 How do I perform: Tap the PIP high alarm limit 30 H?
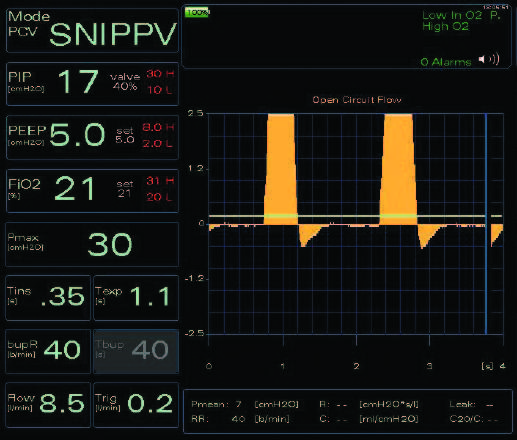pos(160,74)
